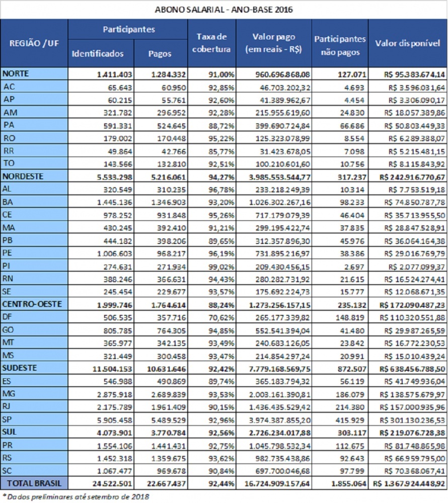The width and height of the screenshot is (448, 503).
Task: Click the 'Valor disponível' column header
Action: point(408,43)
